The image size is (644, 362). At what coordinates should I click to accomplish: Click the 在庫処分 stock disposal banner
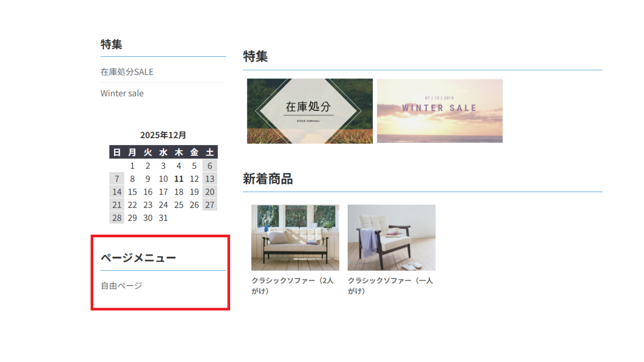point(310,111)
